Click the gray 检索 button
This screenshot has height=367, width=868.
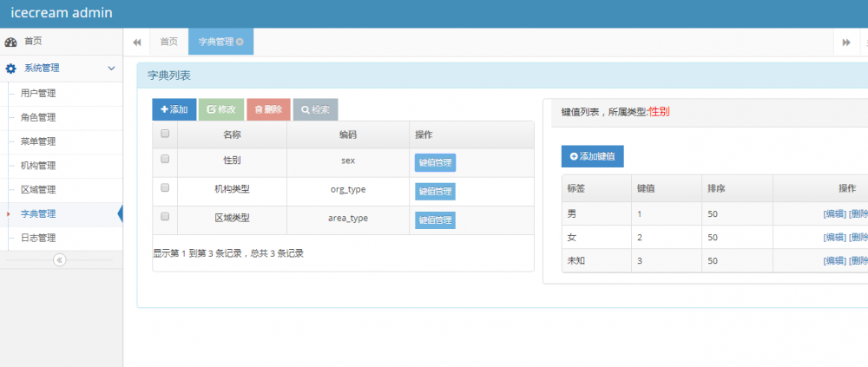(316, 109)
